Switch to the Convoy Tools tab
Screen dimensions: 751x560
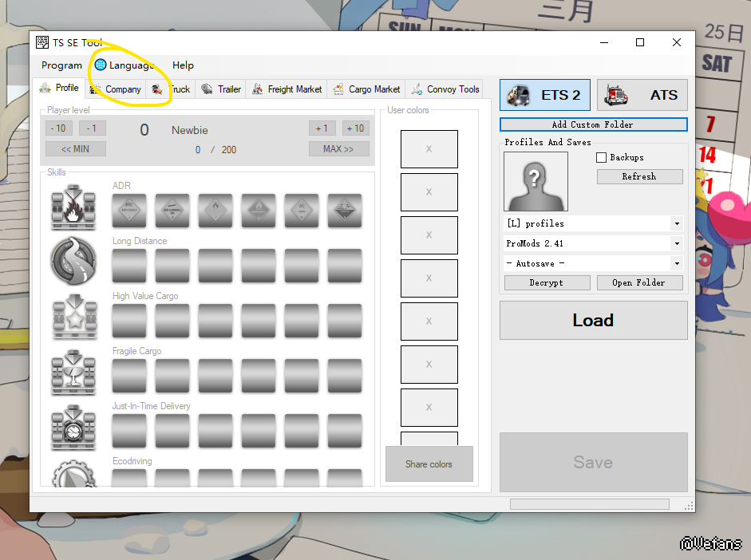pos(445,89)
